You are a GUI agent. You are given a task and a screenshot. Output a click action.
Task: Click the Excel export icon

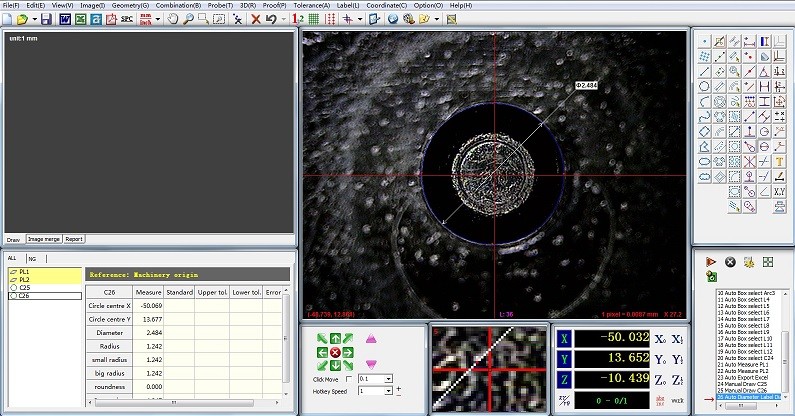[79, 19]
